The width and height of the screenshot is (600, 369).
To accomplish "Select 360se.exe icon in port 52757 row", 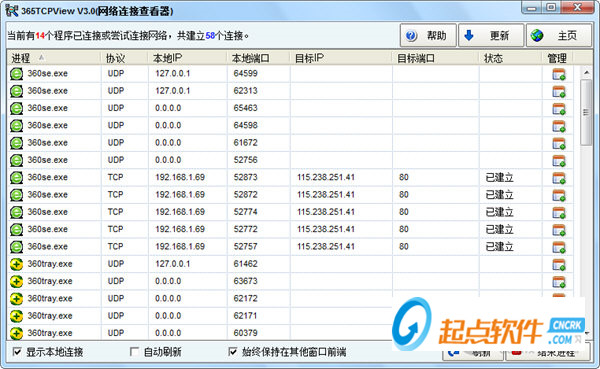I will point(16,247).
